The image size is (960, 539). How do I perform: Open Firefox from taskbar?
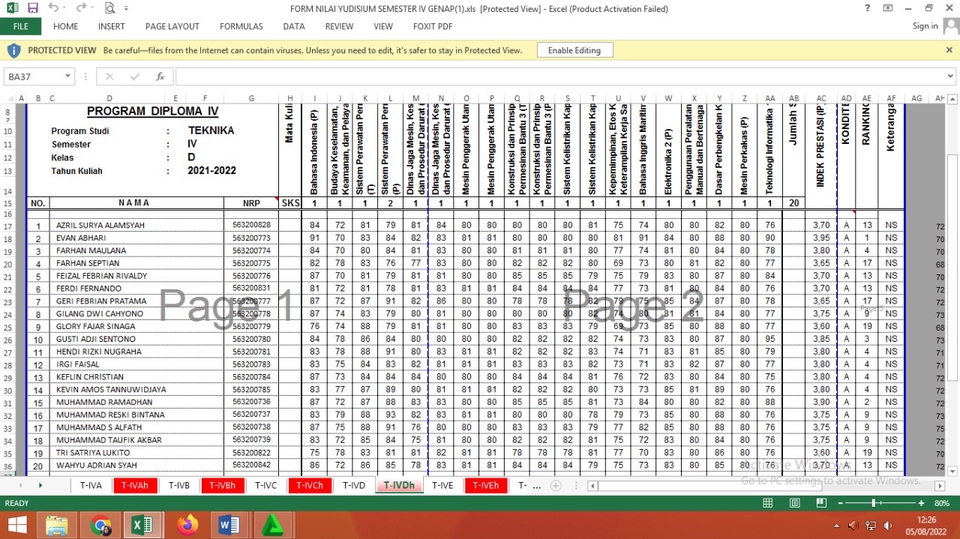tap(187, 526)
